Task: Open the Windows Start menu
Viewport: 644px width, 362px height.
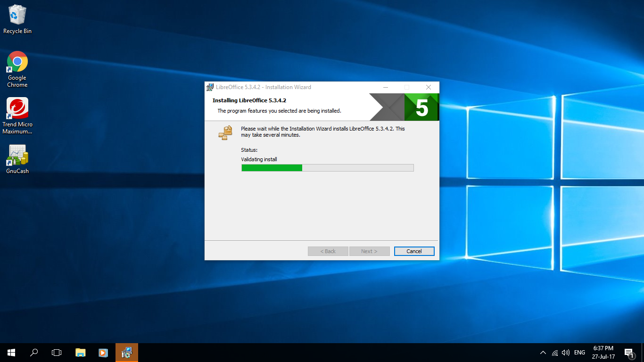Action: coord(11,353)
